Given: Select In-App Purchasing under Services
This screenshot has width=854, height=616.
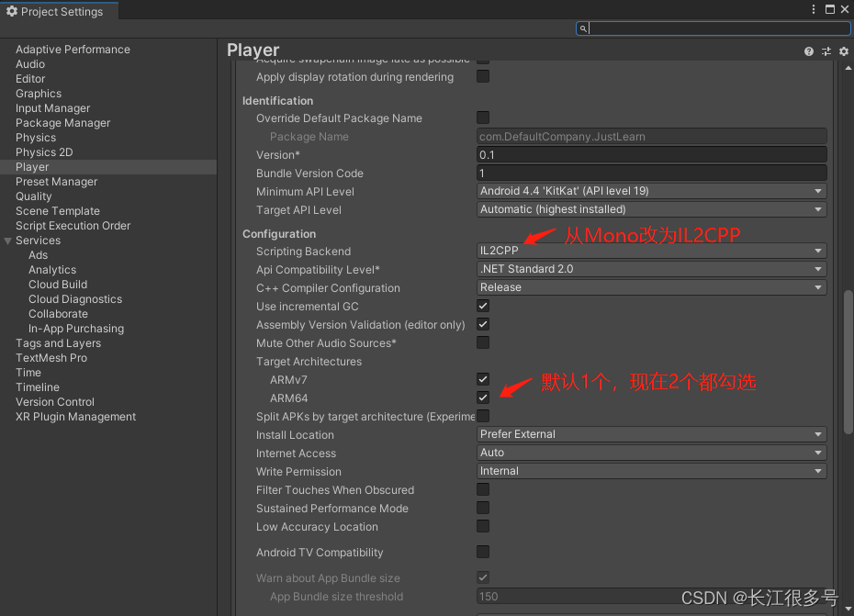Looking at the screenshot, I should pos(76,329).
